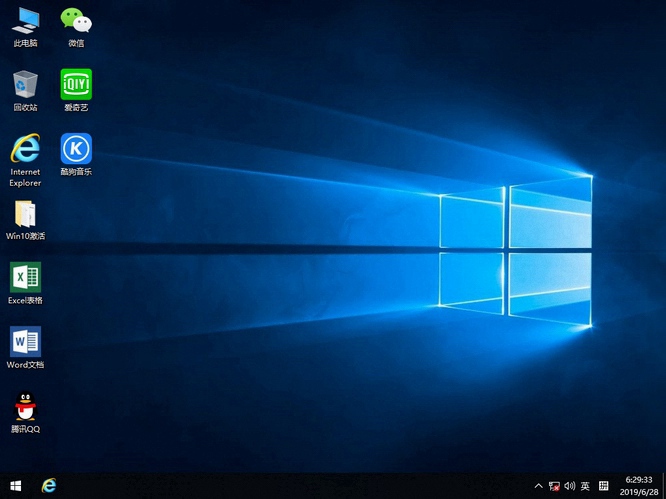Image resolution: width=666 pixels, height=499 pixels.
Task: Click the Show Desktop strip at taskbar end
Action: [664, 486]
